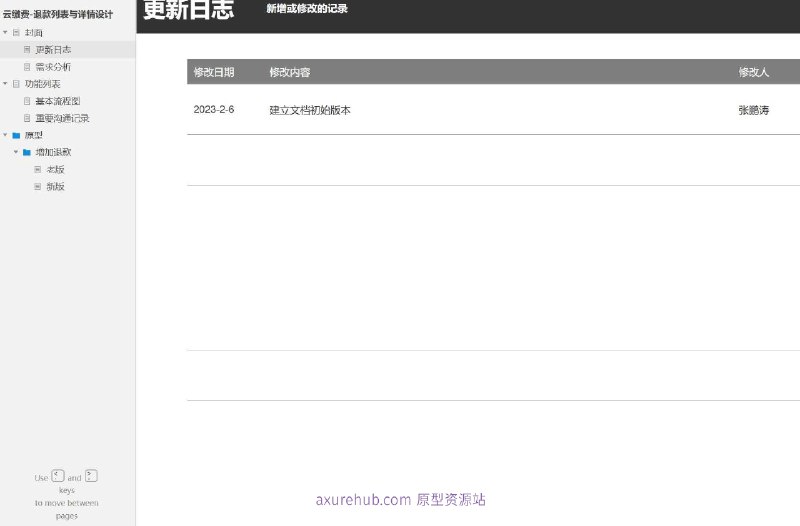Open the 基本流程图 page
Viewport: 800px width, 526px height.
tap(58, 101)
